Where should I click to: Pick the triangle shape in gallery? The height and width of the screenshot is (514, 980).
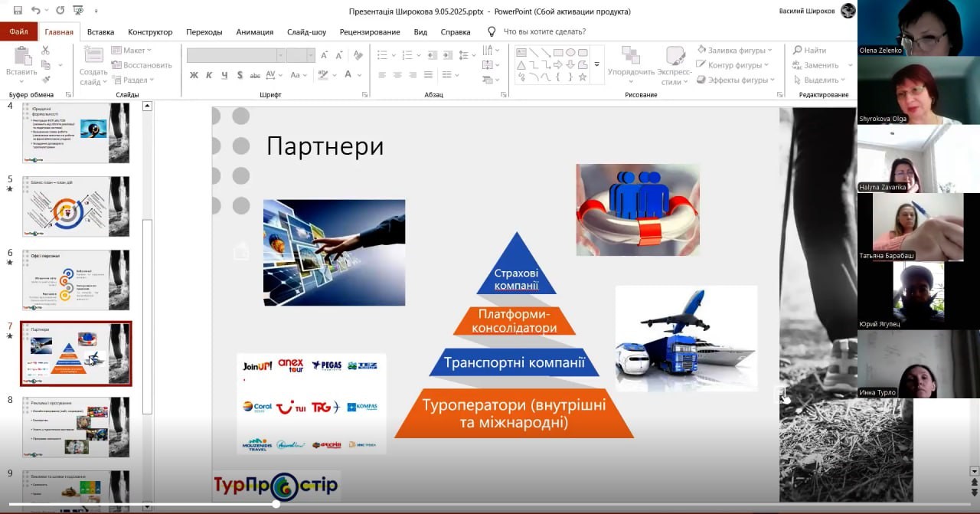tap(521, 64)
